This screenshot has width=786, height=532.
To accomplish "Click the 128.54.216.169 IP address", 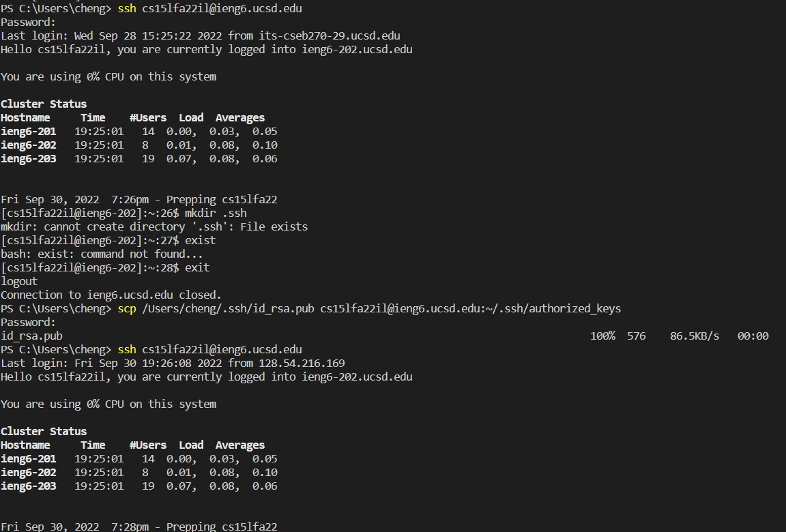I will point(302,363).
